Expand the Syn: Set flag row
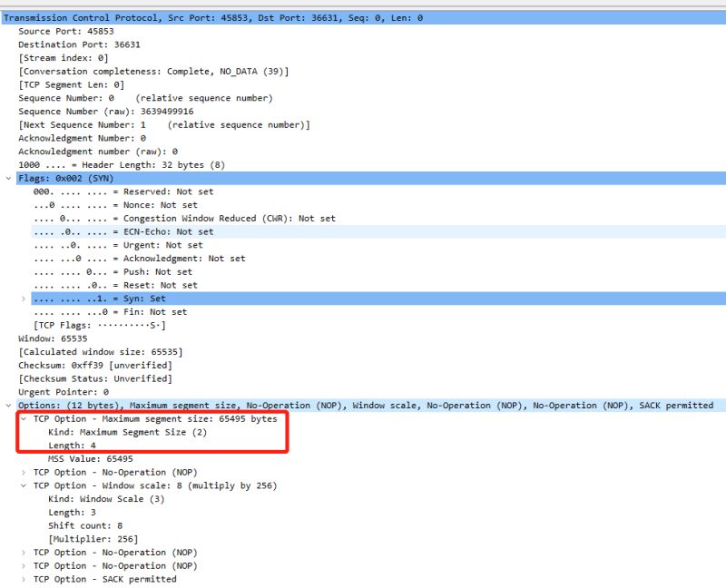This screenshot has width=726, height=588. [24, 299]
